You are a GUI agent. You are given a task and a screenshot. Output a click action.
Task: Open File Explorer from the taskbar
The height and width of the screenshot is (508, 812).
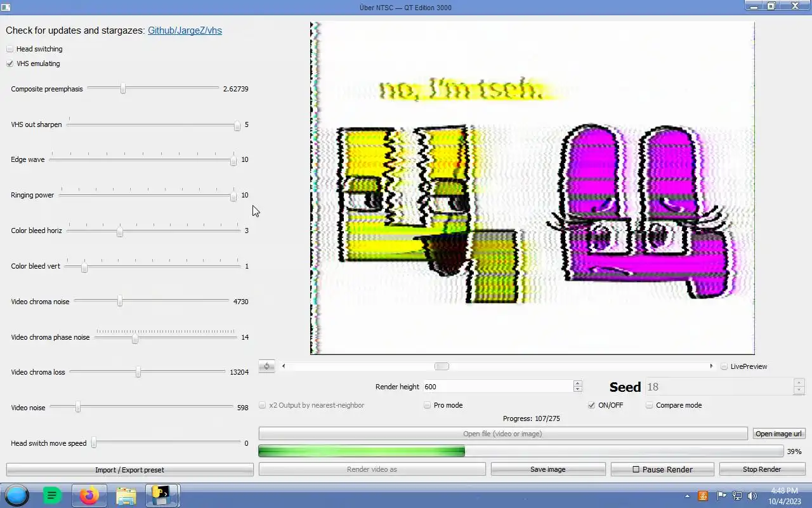126,495
